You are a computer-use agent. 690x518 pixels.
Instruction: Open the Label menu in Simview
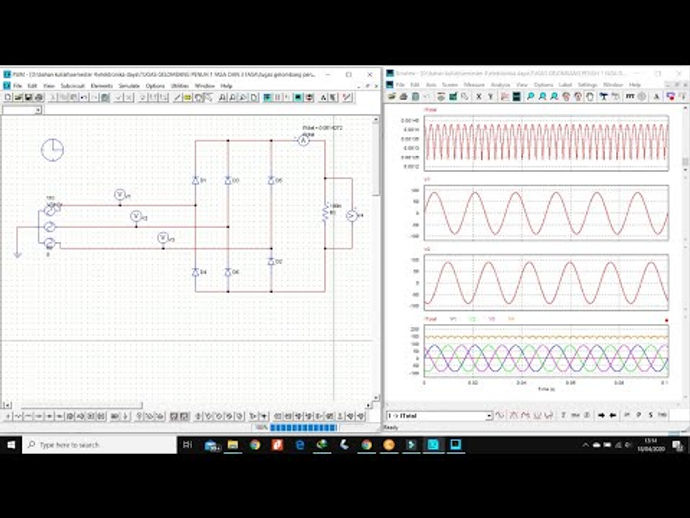tap(565, 84)
